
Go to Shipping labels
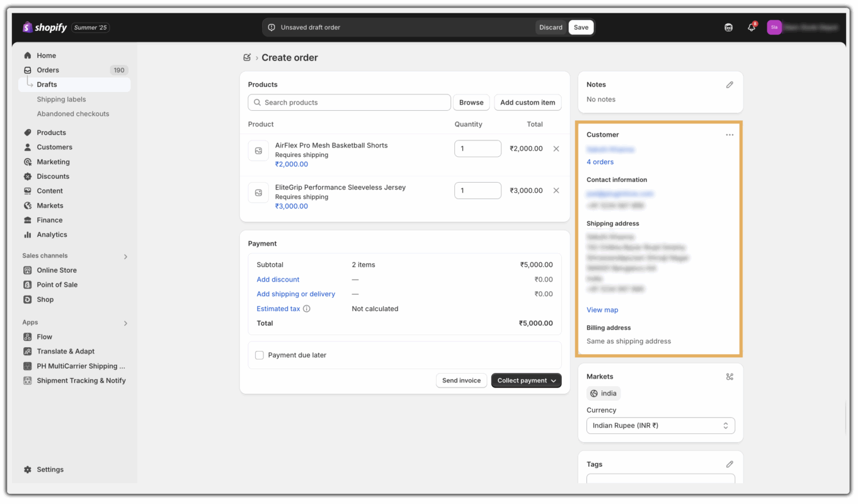coord(61,100)
